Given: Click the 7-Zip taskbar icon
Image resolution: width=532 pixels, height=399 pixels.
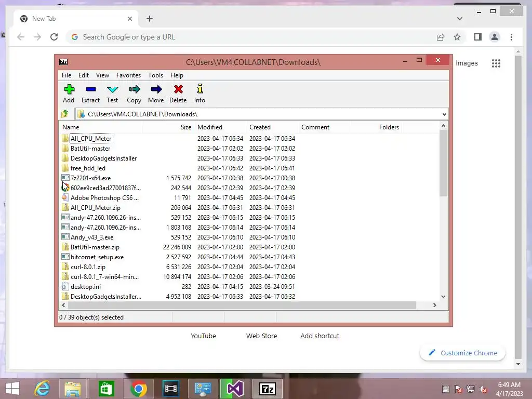Looking at the screenshot, I should pyautogui.click(x=268, y=389).
